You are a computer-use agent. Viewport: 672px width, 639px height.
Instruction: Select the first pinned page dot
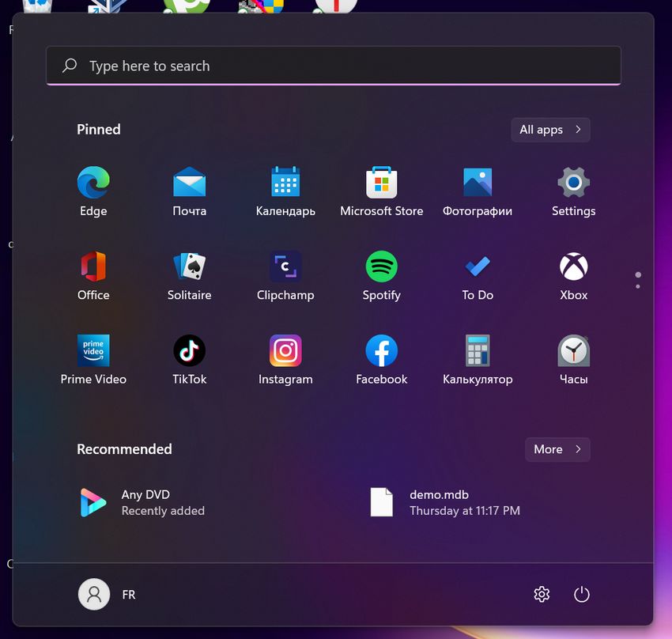click(638, 274)
